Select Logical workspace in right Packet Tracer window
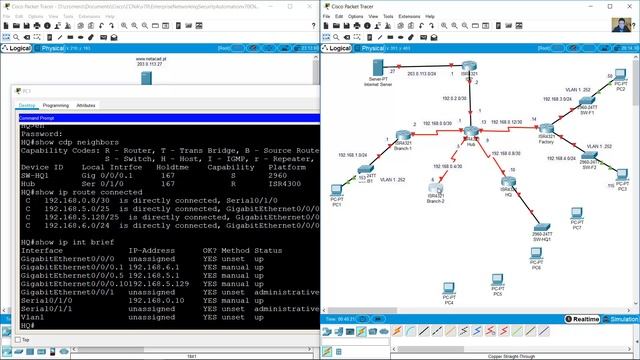 [x=337, y=48]
